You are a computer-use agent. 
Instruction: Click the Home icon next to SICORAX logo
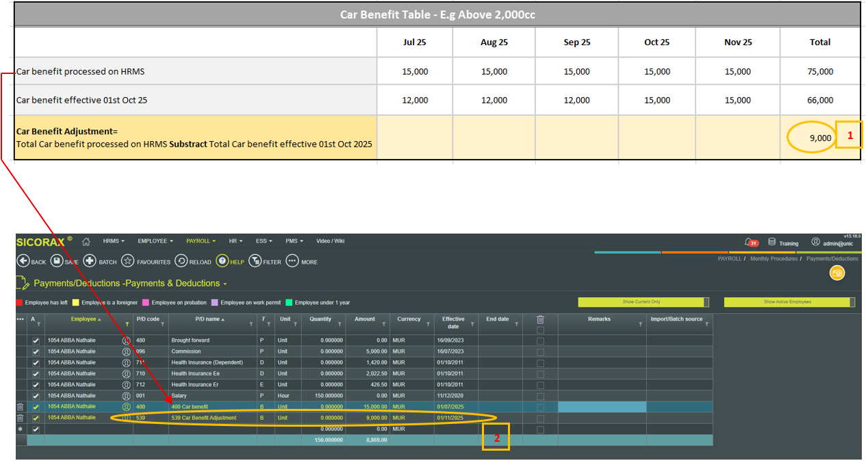tap(86, 241)
